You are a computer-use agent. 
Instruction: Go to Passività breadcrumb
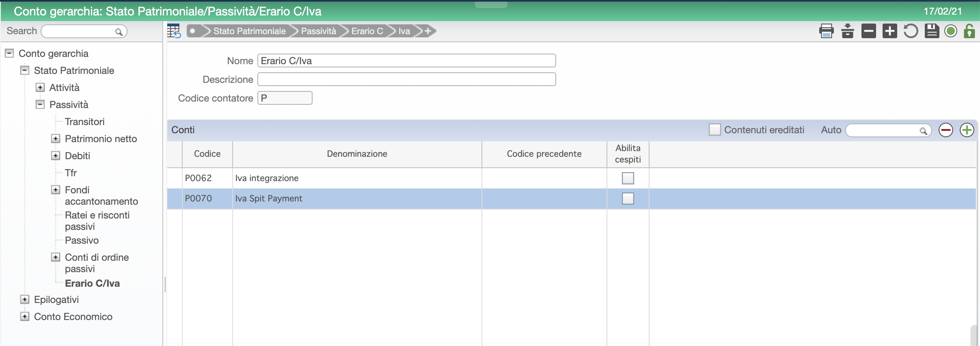point(318,31)
